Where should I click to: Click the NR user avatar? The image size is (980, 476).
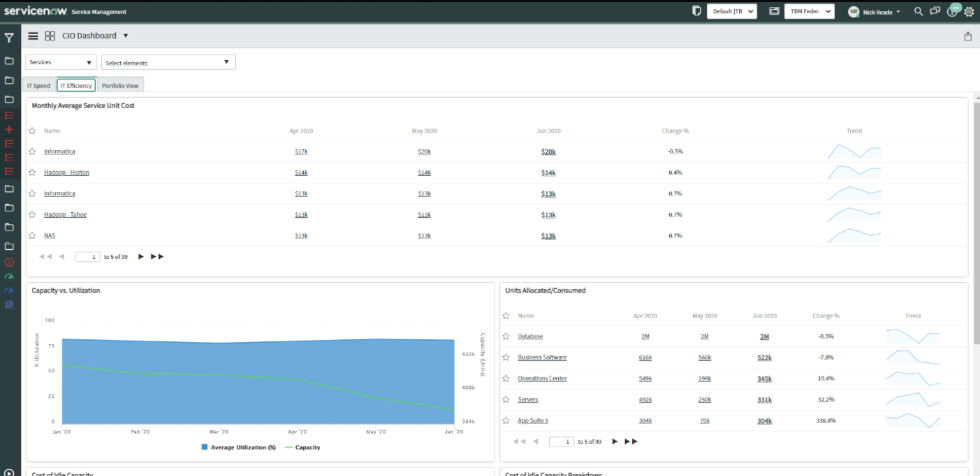pyautogui.click(x=854, y=12)
